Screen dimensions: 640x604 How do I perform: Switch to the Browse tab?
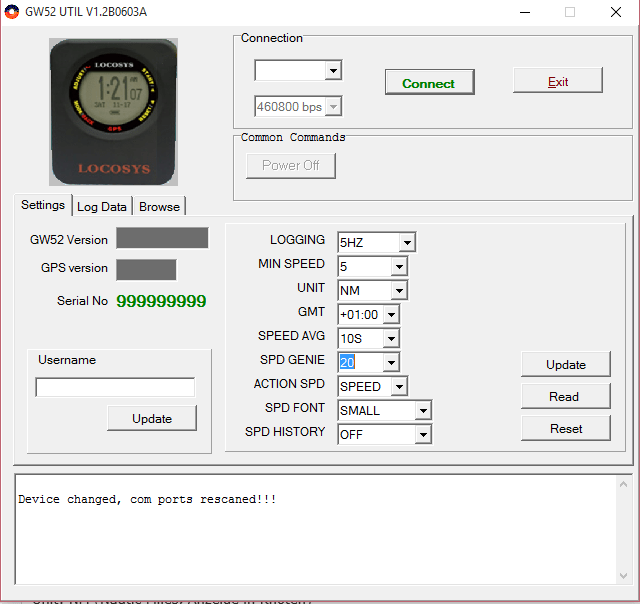[159, 207]
